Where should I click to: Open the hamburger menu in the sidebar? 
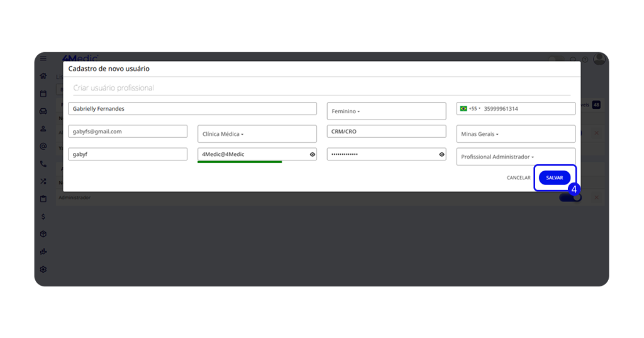tap(43, 59)
